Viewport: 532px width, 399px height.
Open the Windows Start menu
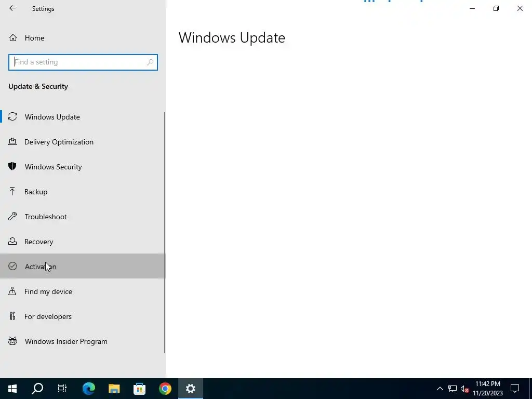[12, 389]
